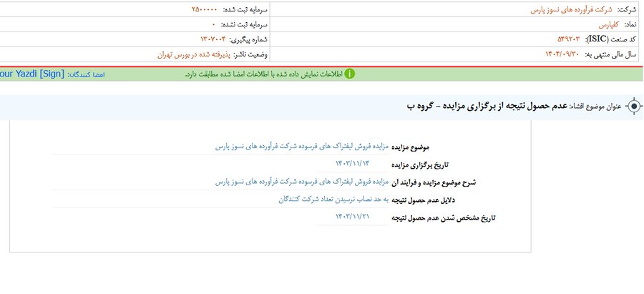The image size is (644, 294).
Task: Click the 'شرکت:' company label
Action: coord(626,10)
